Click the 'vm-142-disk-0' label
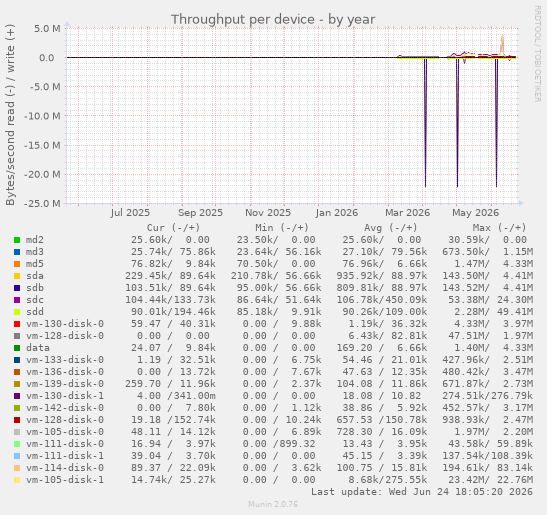547x515 pixels. coord(65,408)
